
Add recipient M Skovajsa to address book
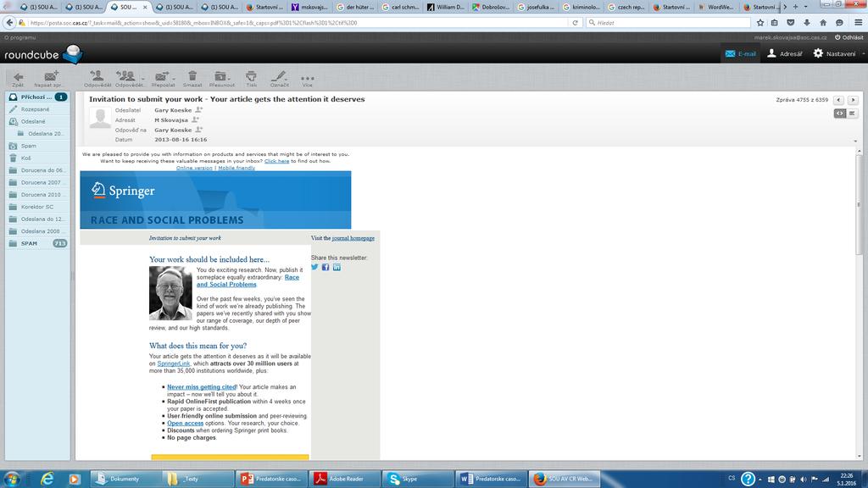click(195, 119)
